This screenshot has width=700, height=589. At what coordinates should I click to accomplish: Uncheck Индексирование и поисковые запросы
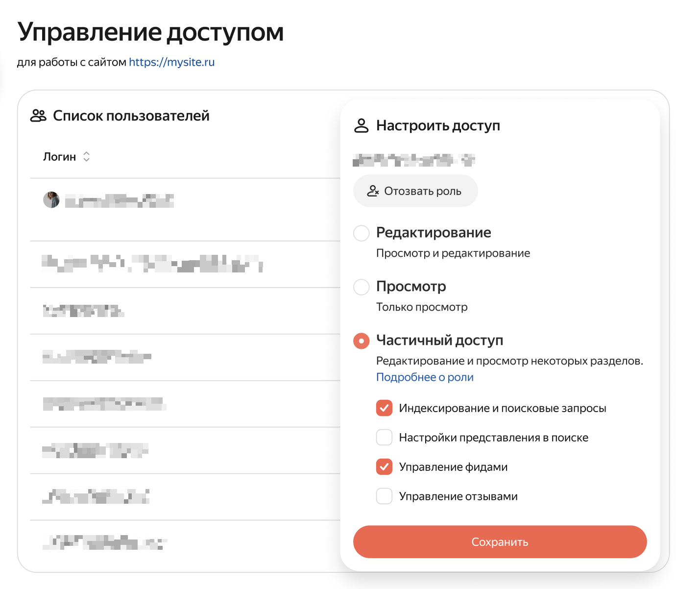(x=384, y=408)
